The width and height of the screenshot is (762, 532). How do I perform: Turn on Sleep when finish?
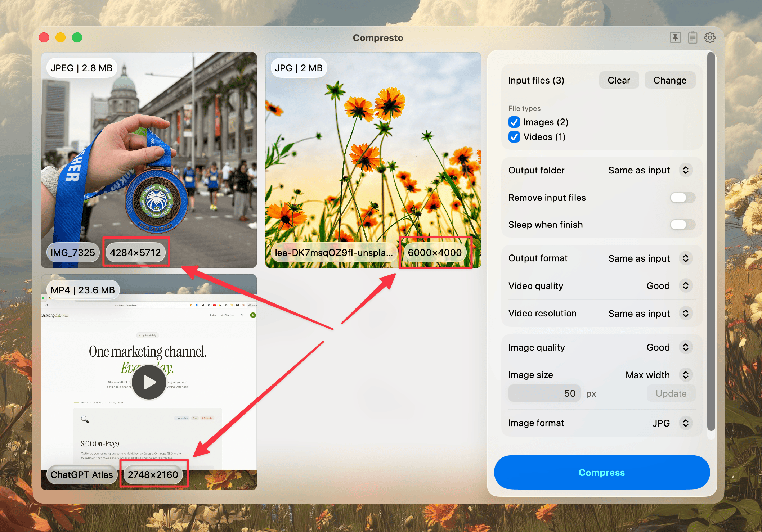point(682,225)
